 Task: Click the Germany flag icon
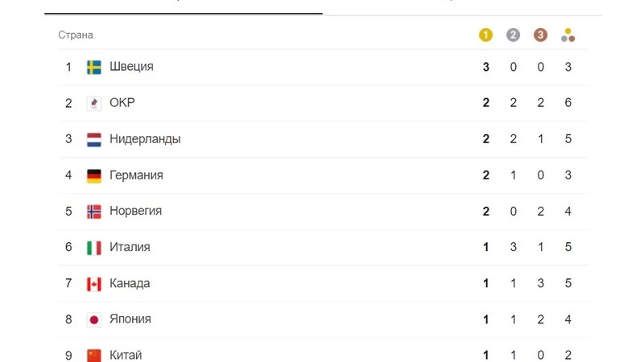tap(94, 175)
